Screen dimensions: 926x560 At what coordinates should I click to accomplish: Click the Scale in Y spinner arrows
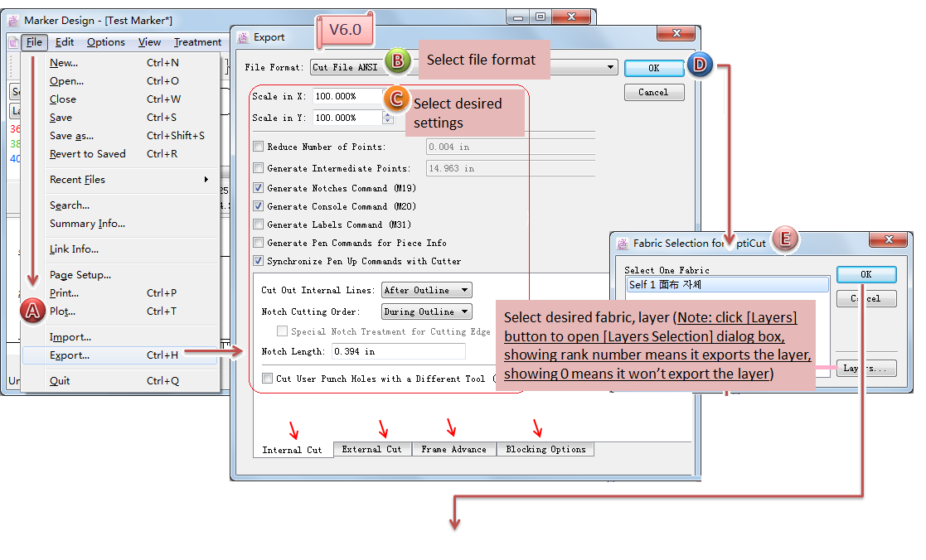click(x=387, y=118)
